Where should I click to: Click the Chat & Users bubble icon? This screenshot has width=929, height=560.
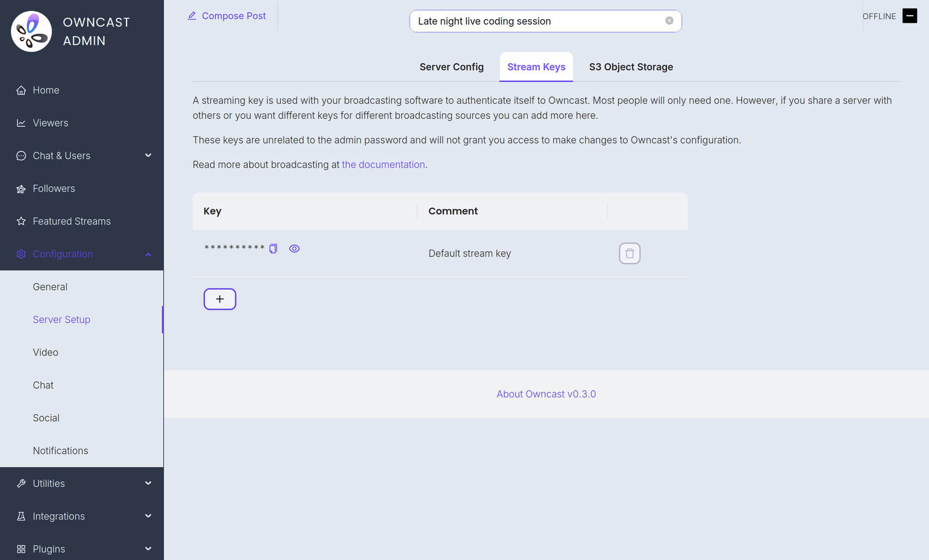coord(21,156)
